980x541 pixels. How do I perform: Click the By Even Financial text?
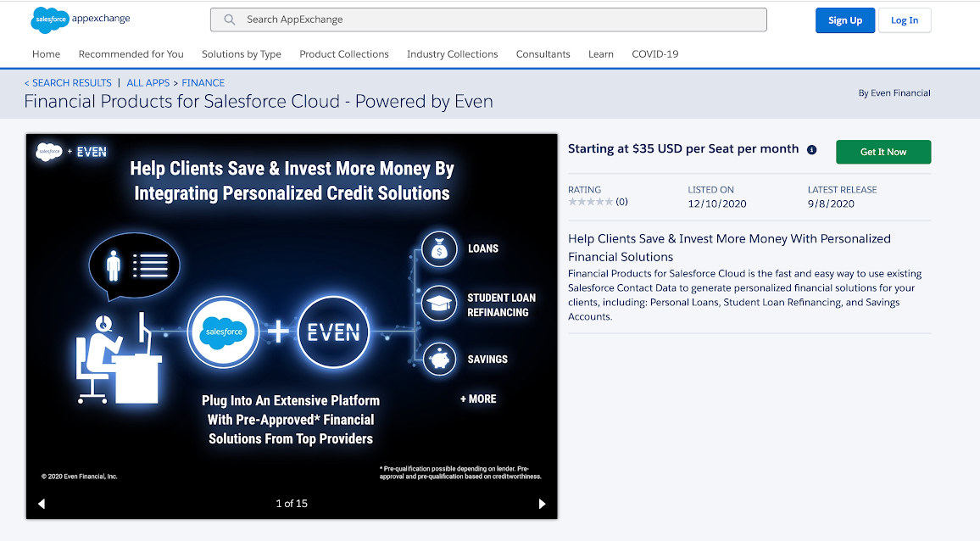click(x=894, y=93)
